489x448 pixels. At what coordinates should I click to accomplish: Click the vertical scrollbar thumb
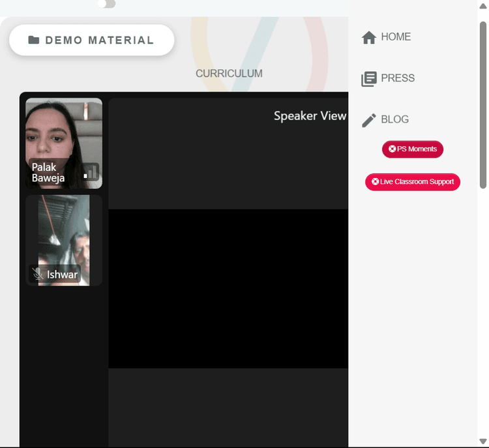(483, 105)
